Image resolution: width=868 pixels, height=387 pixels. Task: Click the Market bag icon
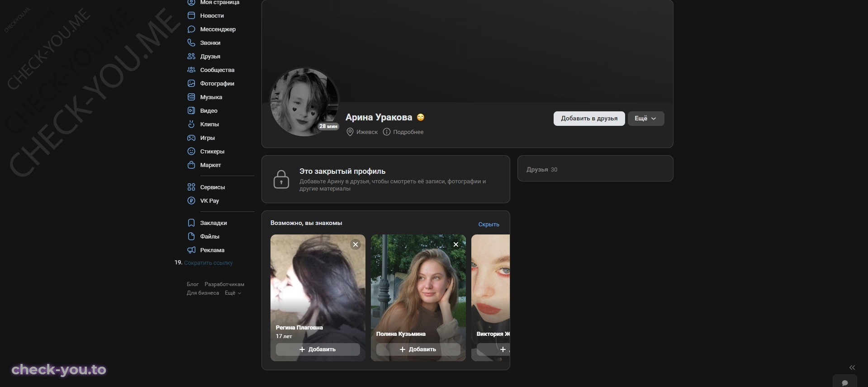[191, 165]
